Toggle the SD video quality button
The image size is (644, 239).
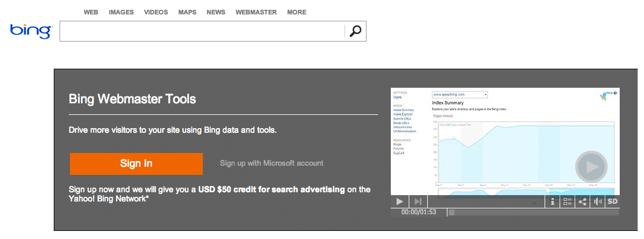[x=612, y=201]
